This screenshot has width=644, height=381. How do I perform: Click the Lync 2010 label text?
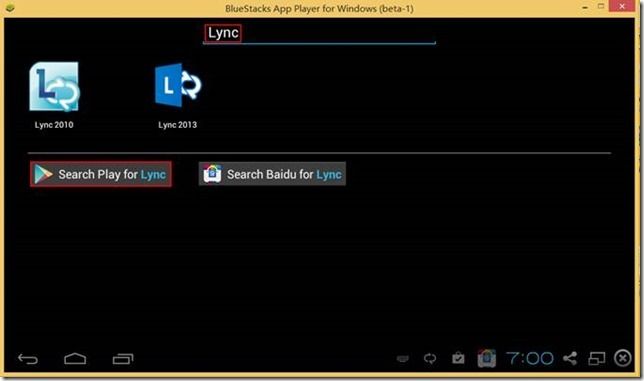coord(54,125)
